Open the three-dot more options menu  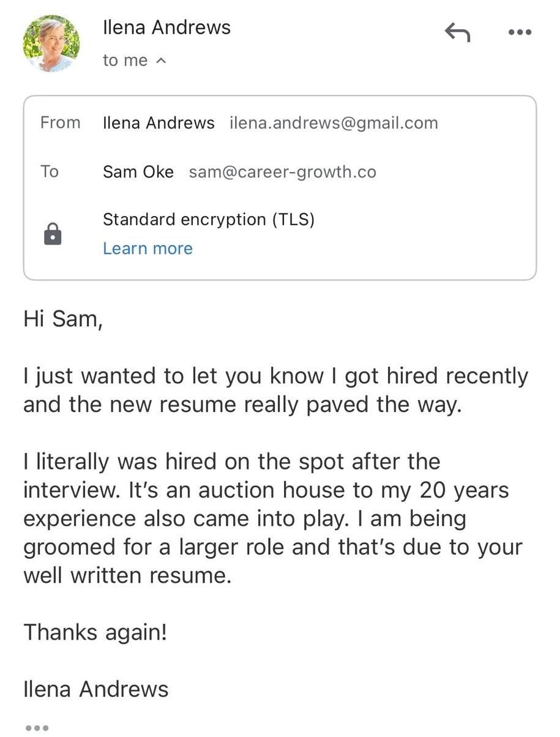pos(520,32)
